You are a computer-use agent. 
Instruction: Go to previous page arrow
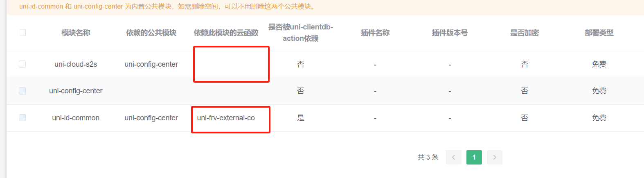(453, 157)
